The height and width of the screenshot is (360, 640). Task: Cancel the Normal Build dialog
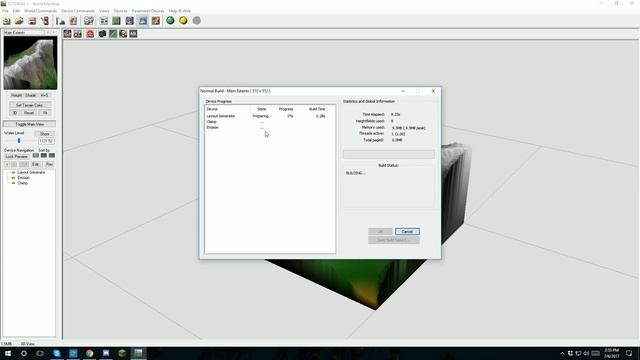407,231
